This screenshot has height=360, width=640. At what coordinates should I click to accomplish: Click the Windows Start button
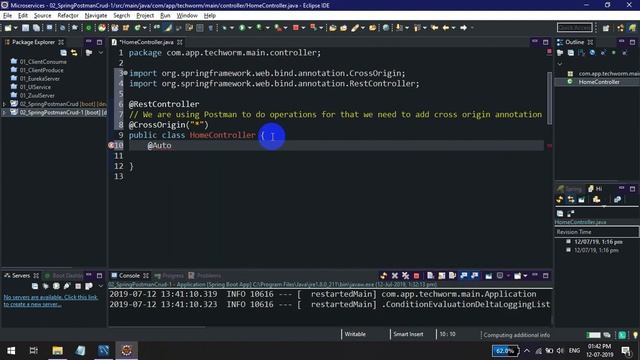11,351
